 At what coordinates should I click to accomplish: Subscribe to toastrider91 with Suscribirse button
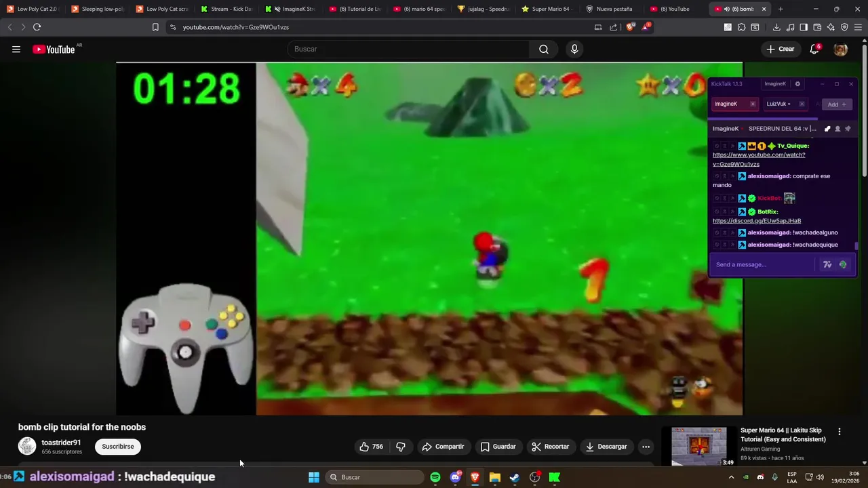coord(118,447)
